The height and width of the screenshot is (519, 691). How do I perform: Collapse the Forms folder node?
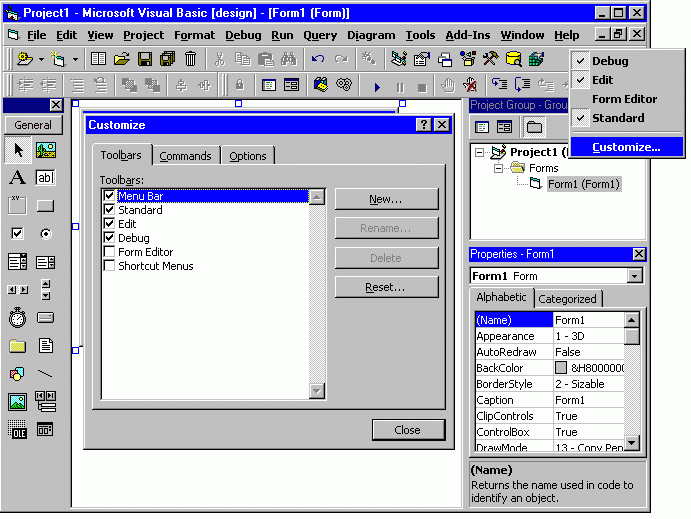coord(498,168)
